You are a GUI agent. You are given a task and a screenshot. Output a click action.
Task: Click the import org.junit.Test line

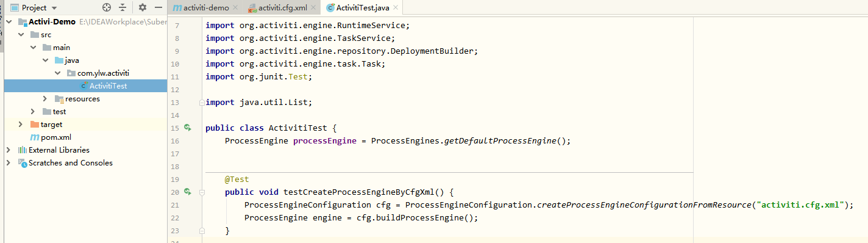259,76
